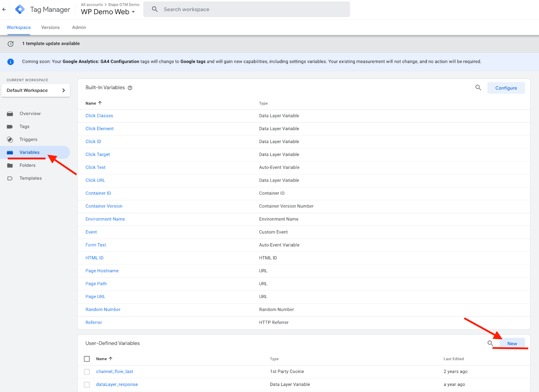Select the Tags icon in the sidebar
The width and height of the screenshot is (539, 392).
coord(10,126)
